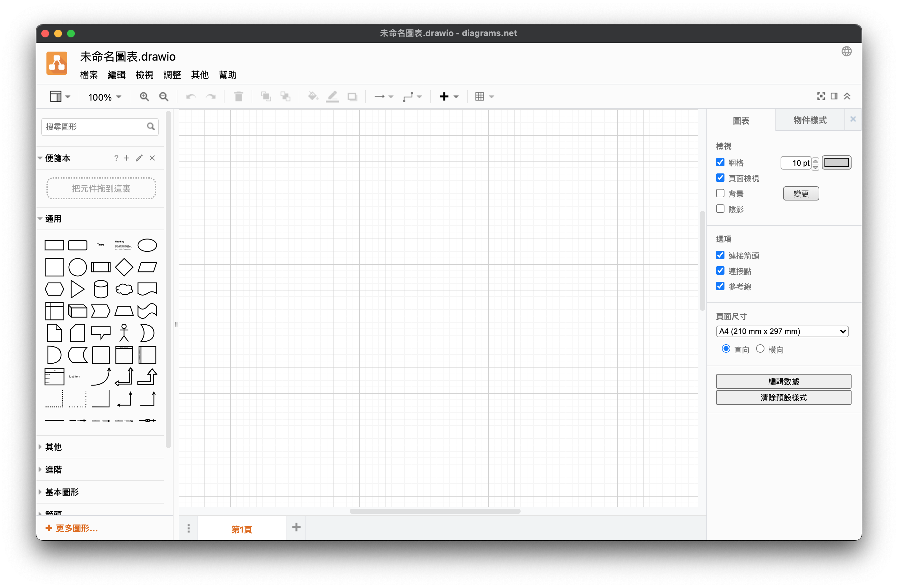The width and height of the screenshot is (898, 588).
Task: Open the 幫助 menu
Action: [227, 75]
